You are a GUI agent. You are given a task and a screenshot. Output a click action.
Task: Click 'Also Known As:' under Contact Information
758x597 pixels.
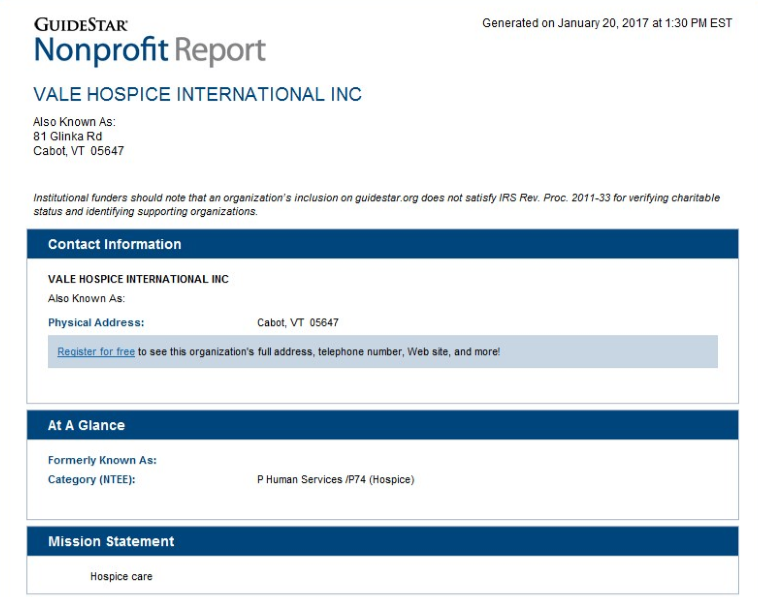85,299
